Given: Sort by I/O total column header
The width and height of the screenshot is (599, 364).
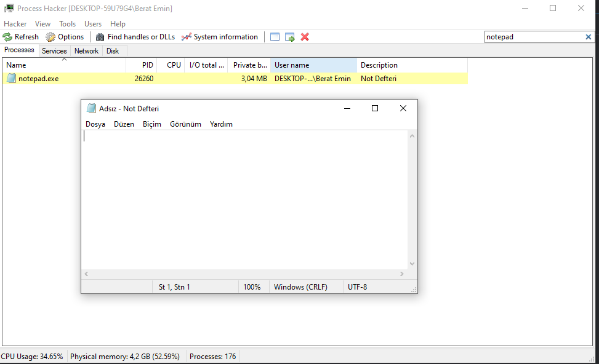Looking at the screenshot, I should (x=206, y=65).
